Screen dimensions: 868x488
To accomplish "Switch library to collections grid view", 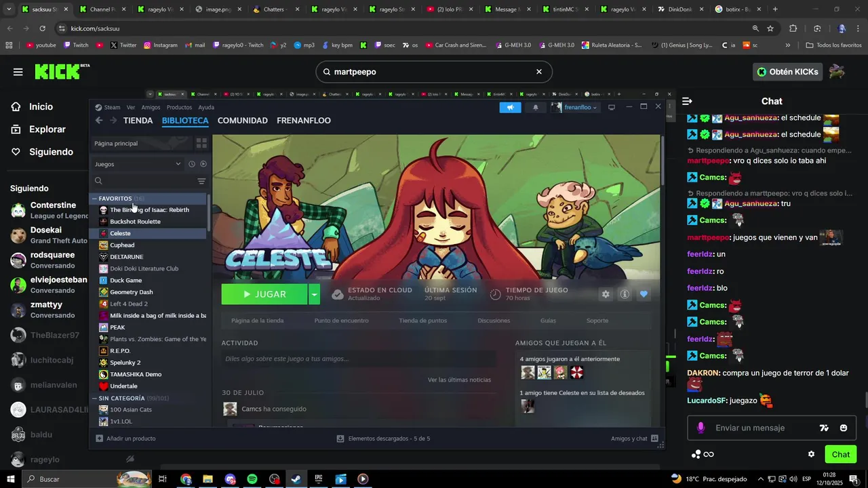I will coord(201,143).
